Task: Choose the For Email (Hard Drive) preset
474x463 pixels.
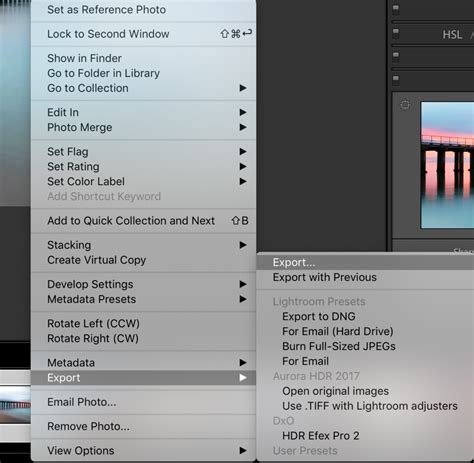Action: tap(365, 331)
